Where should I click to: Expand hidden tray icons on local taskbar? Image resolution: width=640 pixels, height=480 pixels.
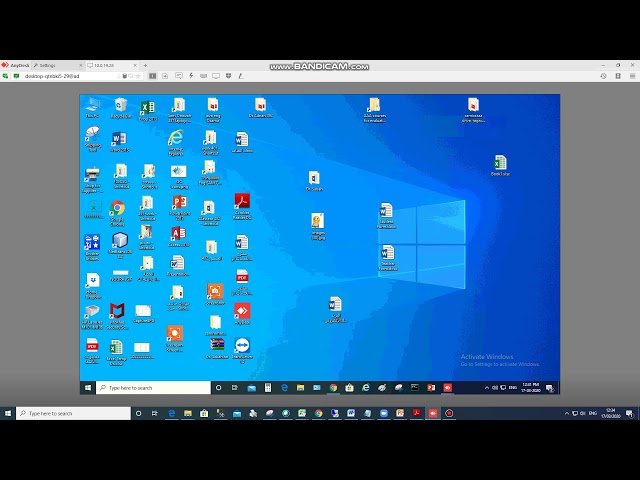point(567,413)
